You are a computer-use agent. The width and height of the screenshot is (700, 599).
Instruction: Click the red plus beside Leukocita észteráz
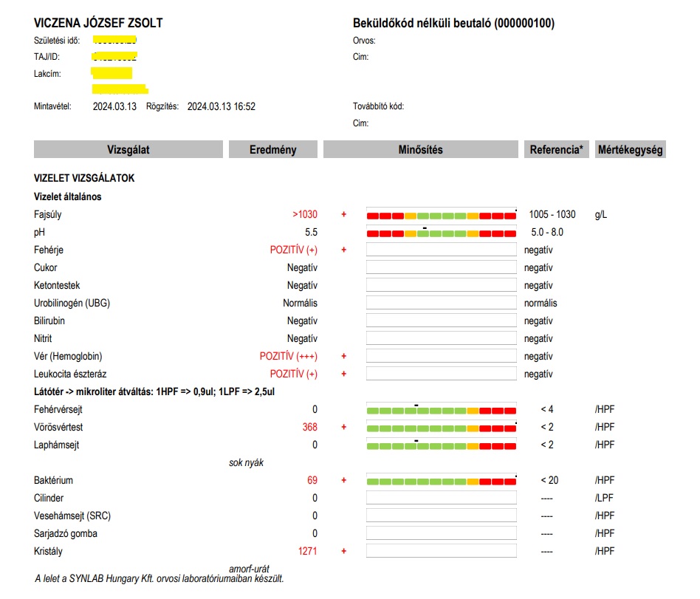343,374
